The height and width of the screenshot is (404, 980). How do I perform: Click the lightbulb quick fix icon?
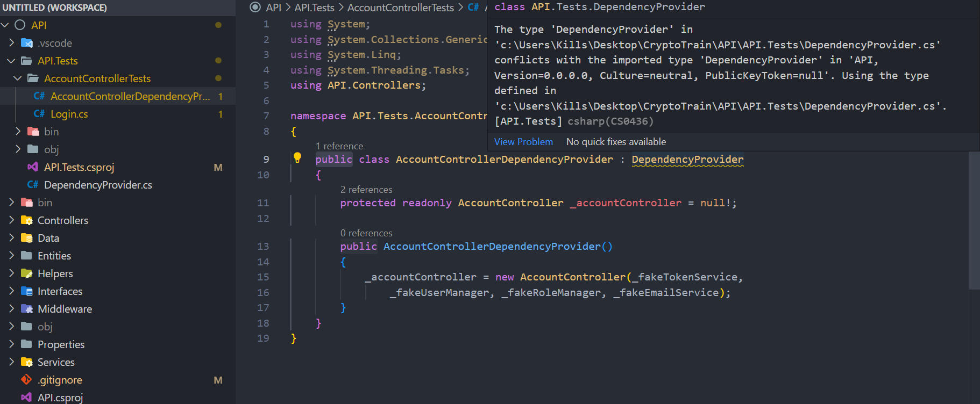pos(297,158)
